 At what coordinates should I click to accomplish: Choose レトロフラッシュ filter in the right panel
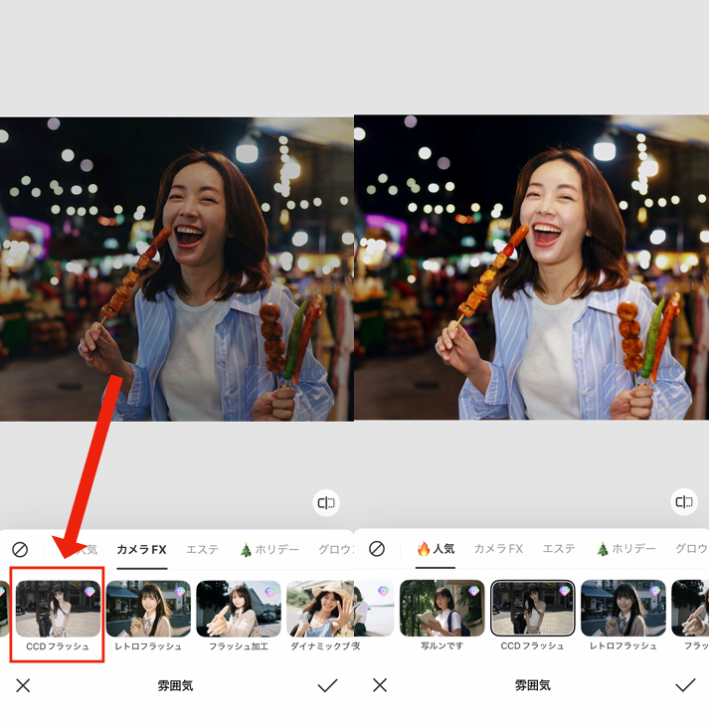click(x=622, y=609)
